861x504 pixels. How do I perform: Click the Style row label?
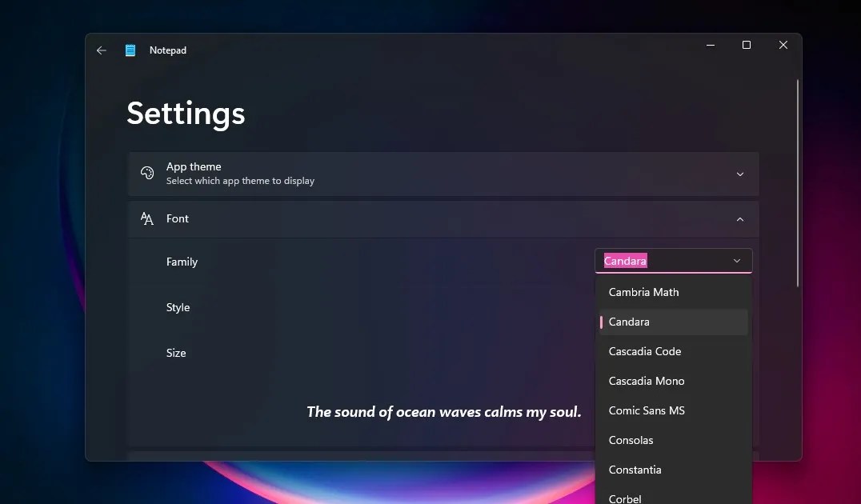coord(178,307)
